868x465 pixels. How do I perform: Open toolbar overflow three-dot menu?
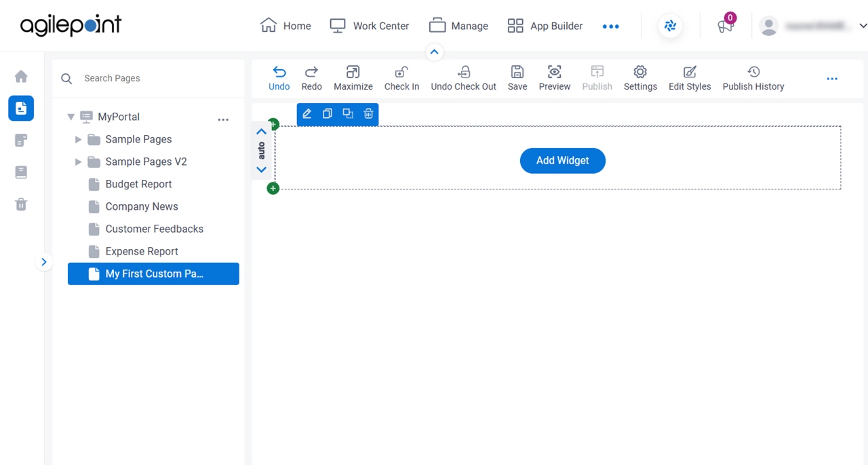[832, 79]
